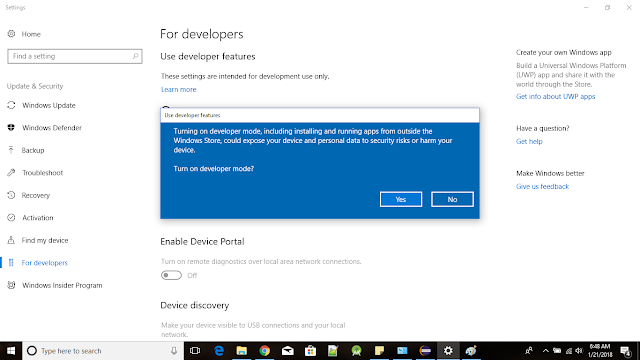Open Task View from taskbar
Screen dimensions: 640x360
195,351
